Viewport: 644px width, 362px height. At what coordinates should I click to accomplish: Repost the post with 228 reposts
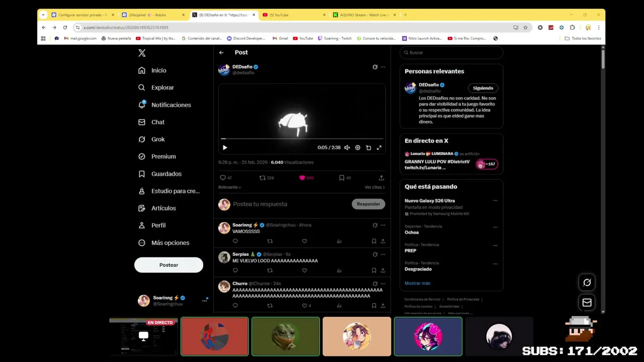(x=266, y=177)
